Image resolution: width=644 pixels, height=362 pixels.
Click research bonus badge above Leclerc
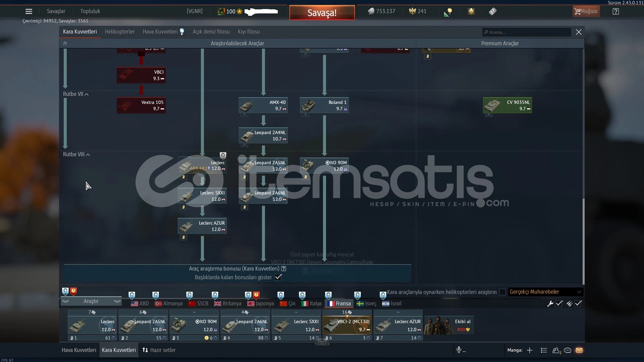pos(223,156)
